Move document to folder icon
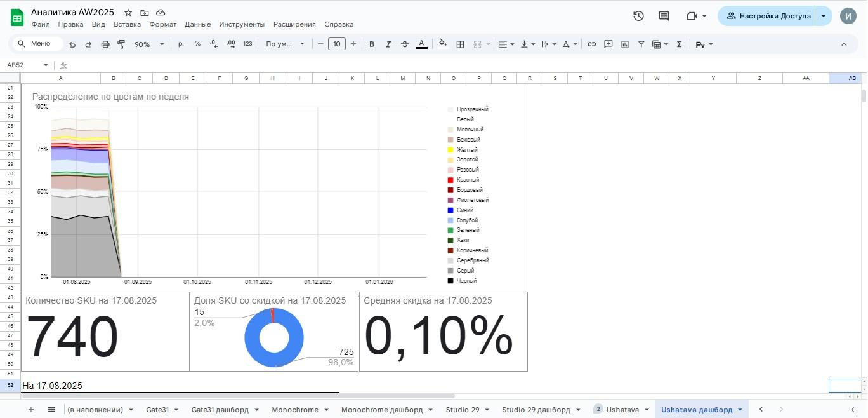The image size is (868, 418). (x=145, y=13)
